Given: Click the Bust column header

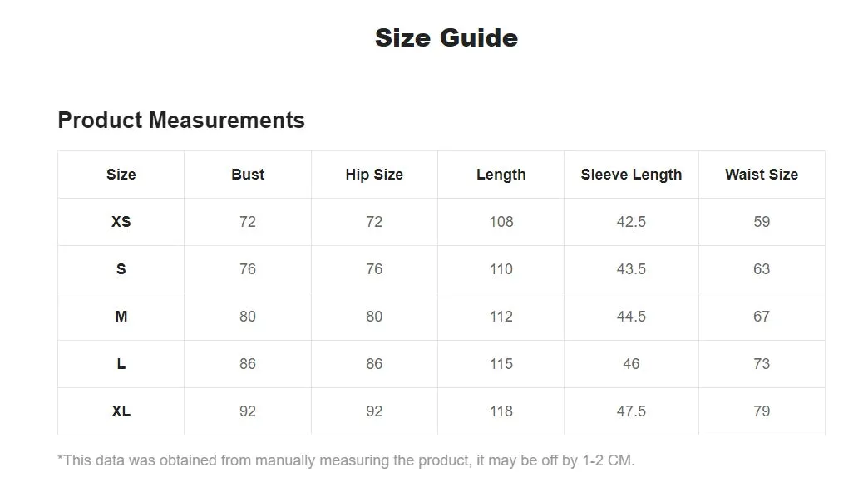Looking at the screenshot, I should coord(248,175).
